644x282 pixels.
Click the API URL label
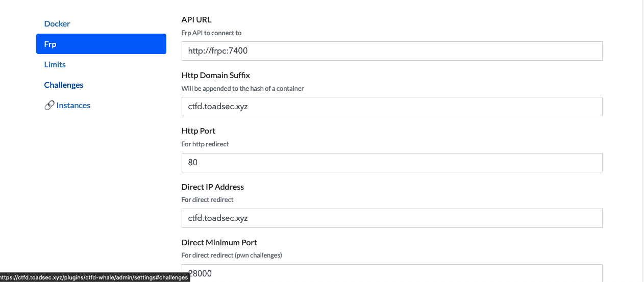(196, 20)
